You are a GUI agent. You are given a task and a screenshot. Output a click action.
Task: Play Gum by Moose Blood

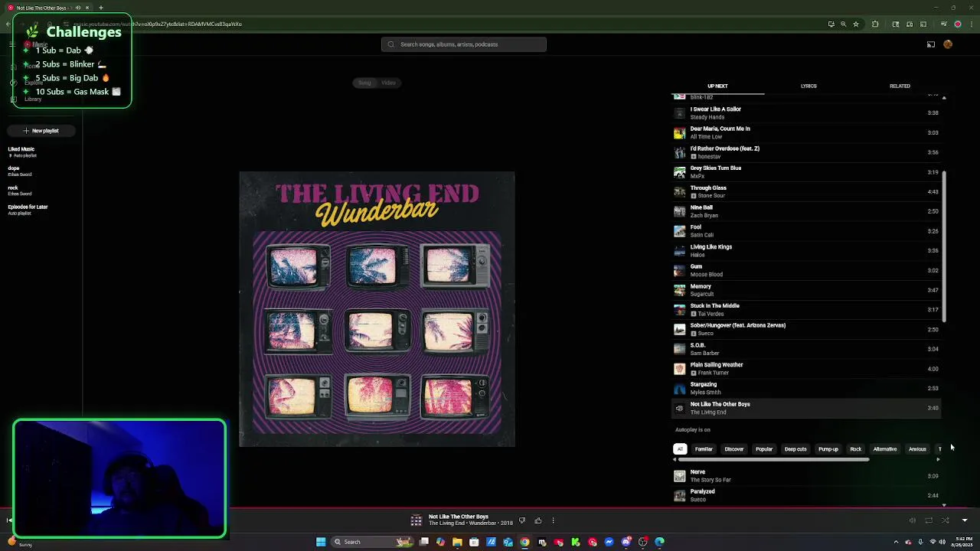point(806,270)
